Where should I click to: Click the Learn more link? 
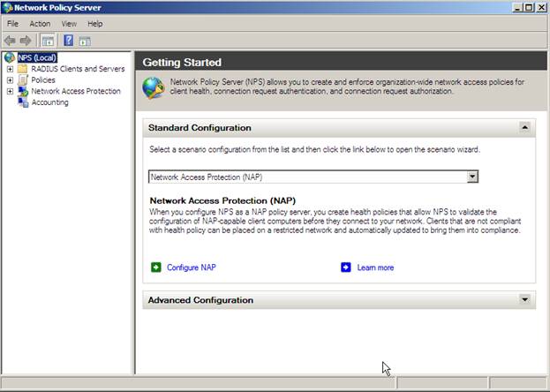(x=375, y=268)
